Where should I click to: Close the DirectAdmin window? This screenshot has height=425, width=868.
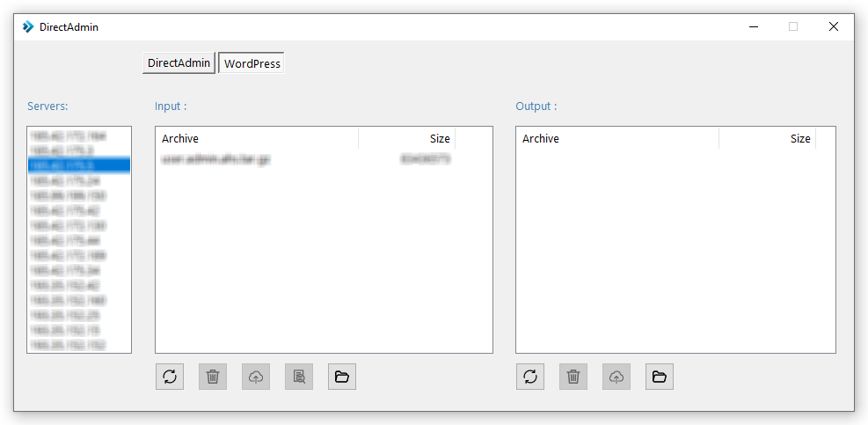pos(834,26)
